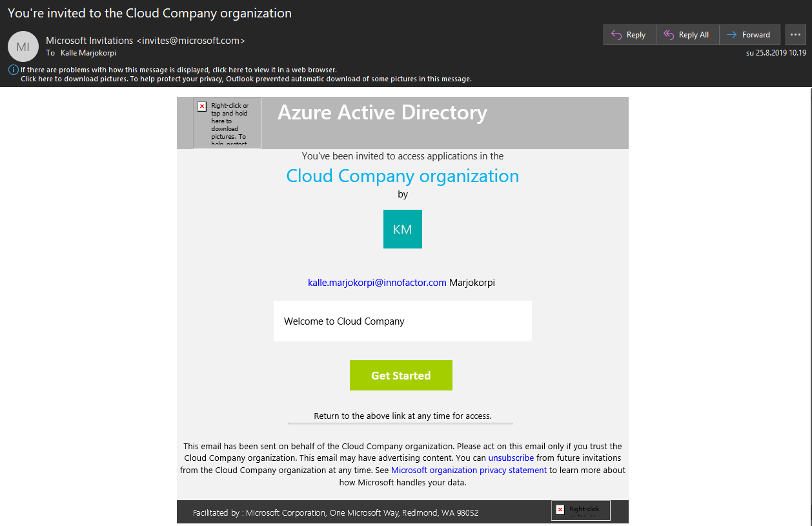Click the Azure Active Directory banner title
The height and width of the screenshot is (526, 812).
[383, 112]
